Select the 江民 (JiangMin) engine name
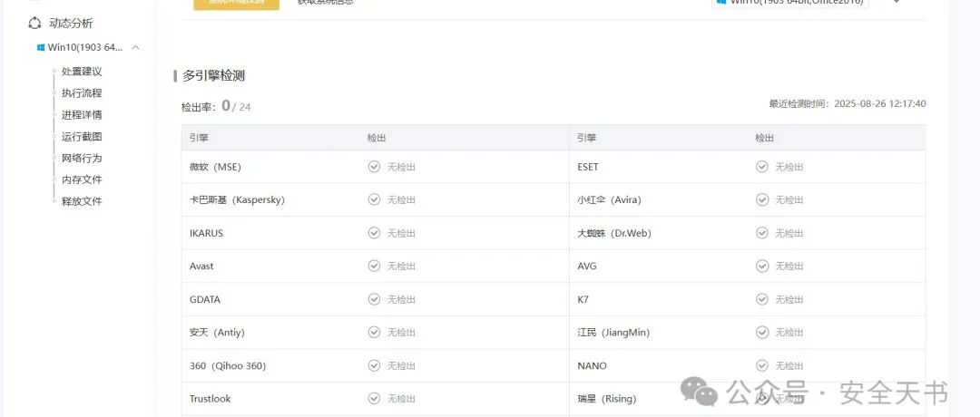 coord(613,333)
